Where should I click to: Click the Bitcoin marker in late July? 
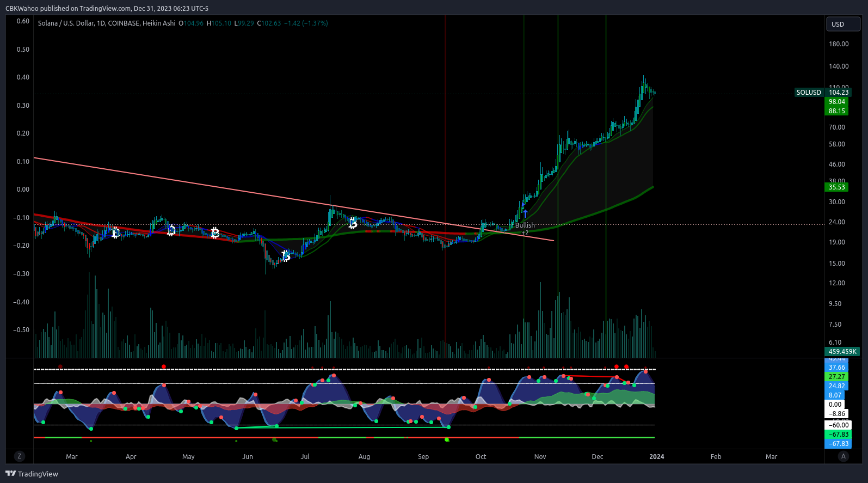tap(353, 223)
